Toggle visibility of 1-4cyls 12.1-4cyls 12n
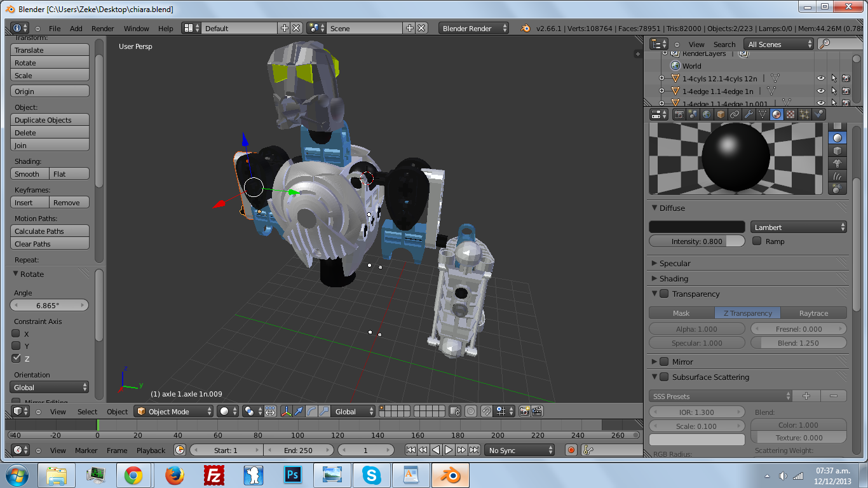 point(822,78)
